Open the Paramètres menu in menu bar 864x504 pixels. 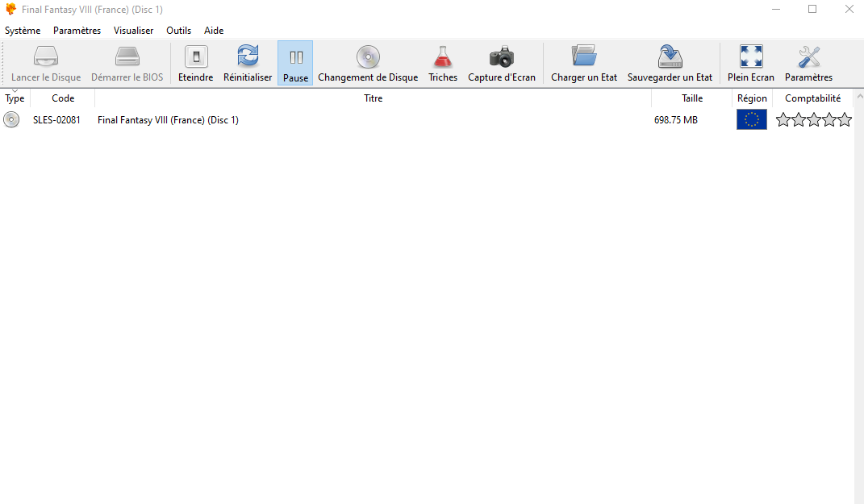click(77, 31)
